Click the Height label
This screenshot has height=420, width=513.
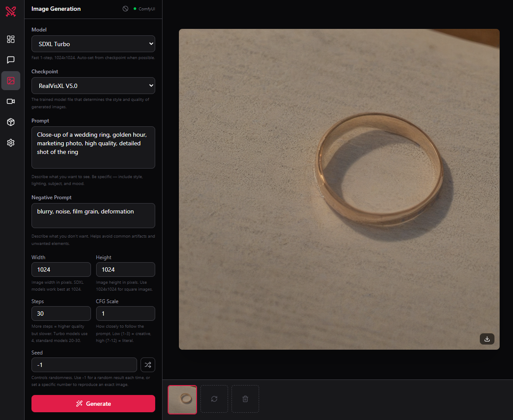point(104,257)
